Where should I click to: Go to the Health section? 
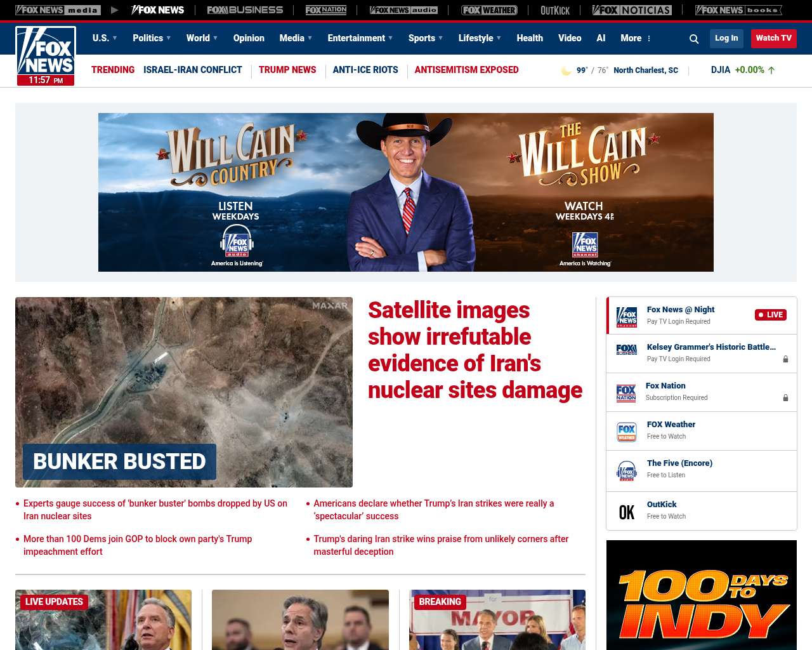(530, 38)
